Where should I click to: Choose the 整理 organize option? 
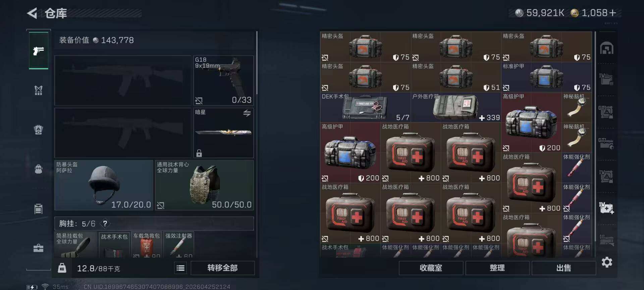[497, 268]
